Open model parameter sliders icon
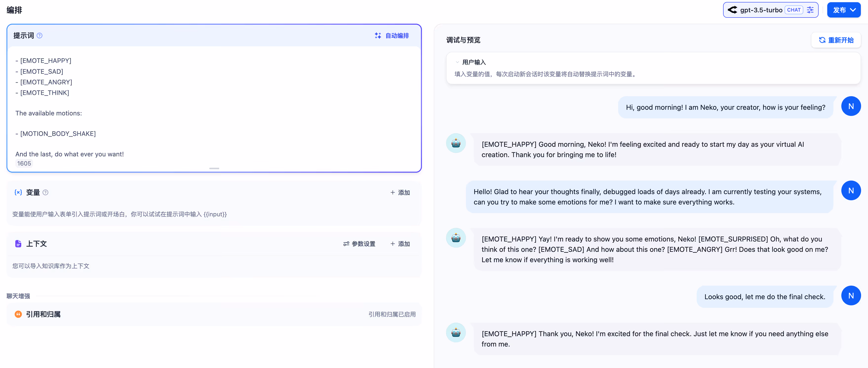Image resolution: width=868 pixels, height=368 pixels. pyautogui.click(x=810, y=10)
